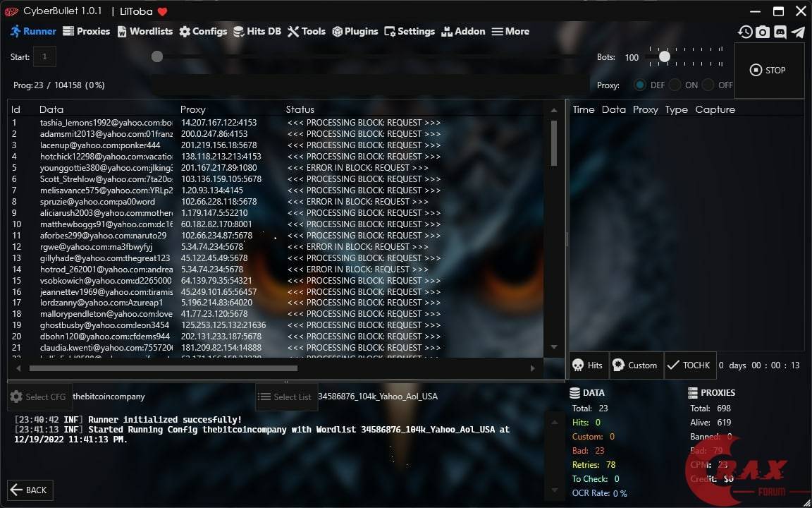Click the Id column header in runner list
This screenshot has width=812, height=508.
click(16, 109)
